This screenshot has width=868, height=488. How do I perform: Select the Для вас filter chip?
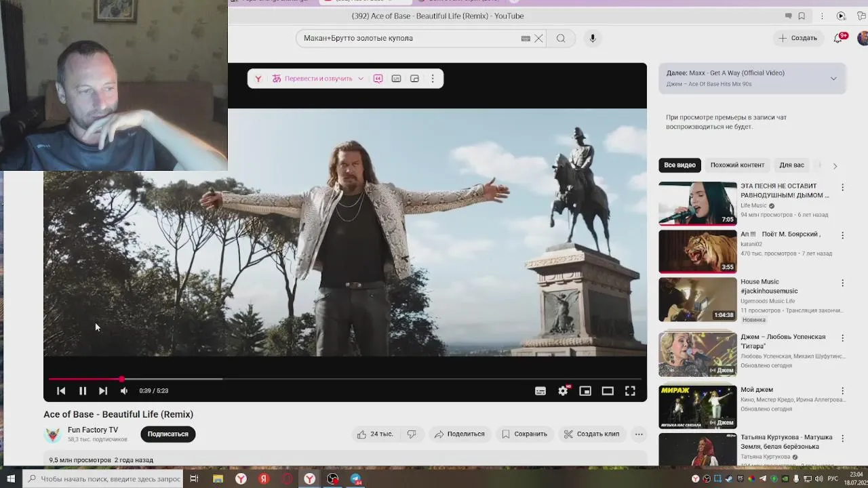click(x=791, y=165)
